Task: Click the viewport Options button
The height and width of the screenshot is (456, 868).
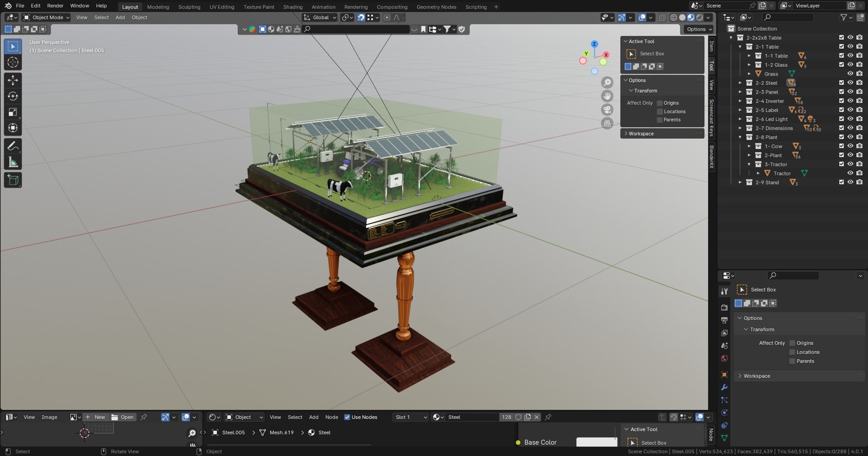Action: pos(698,29)
